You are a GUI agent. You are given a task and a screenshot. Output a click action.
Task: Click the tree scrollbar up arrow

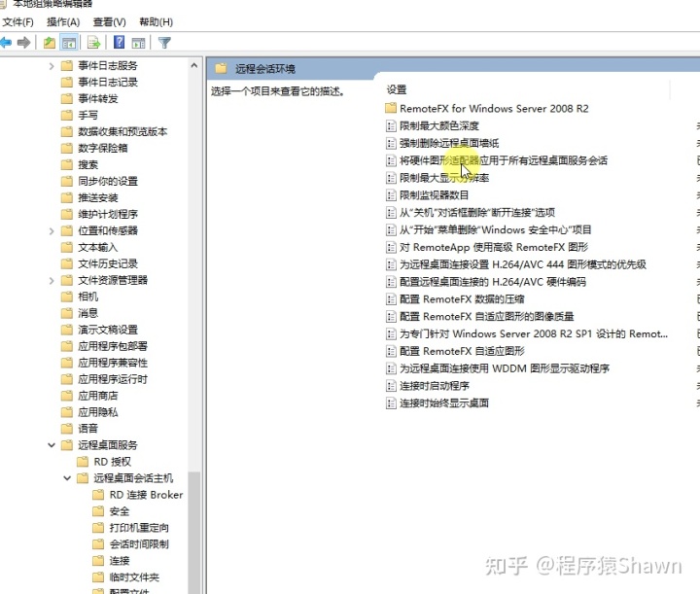(193, 65)
